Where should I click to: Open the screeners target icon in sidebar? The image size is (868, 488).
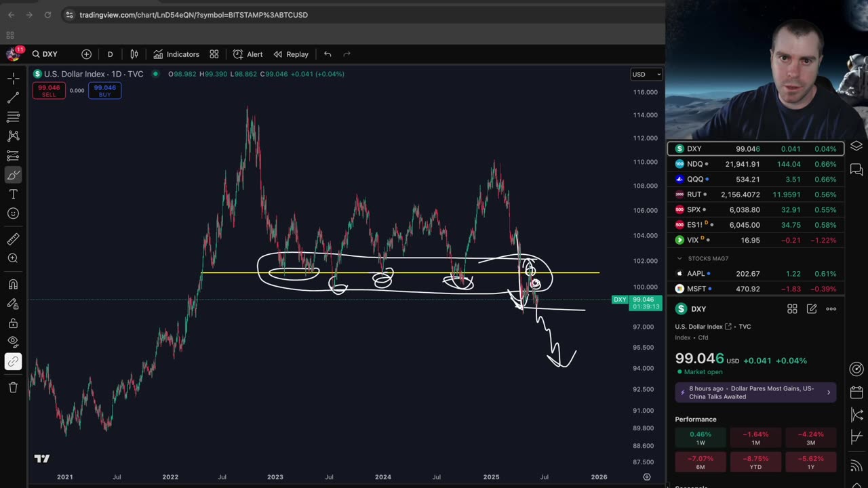pyautogui.click(x=856, y=369)
